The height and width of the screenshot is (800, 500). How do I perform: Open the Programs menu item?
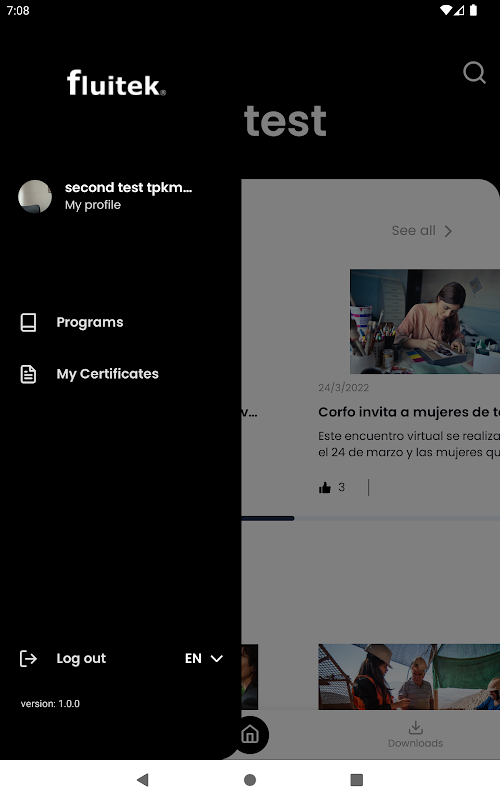(90, 322)
